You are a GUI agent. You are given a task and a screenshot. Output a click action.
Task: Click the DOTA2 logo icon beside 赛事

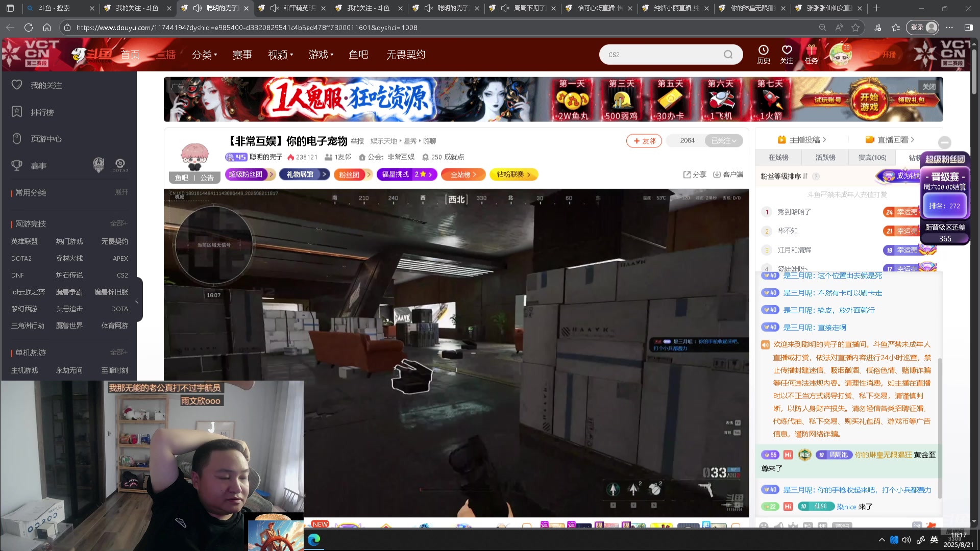click(120, 165)
